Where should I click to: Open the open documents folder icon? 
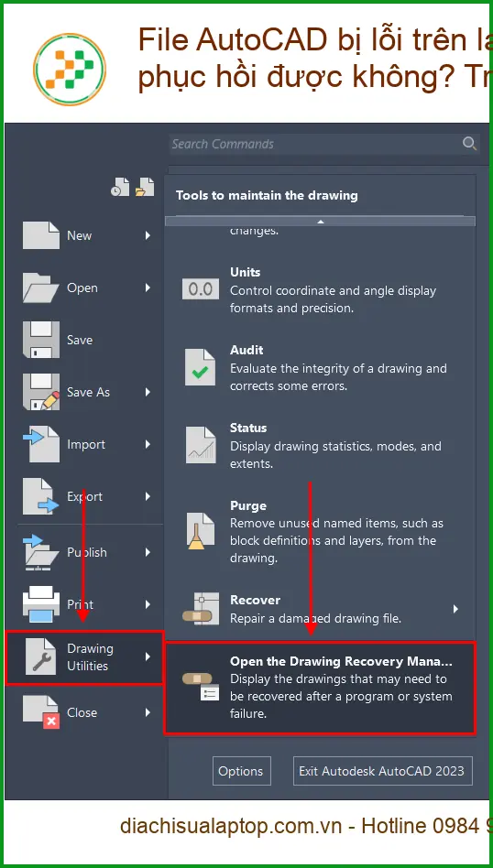145,187
